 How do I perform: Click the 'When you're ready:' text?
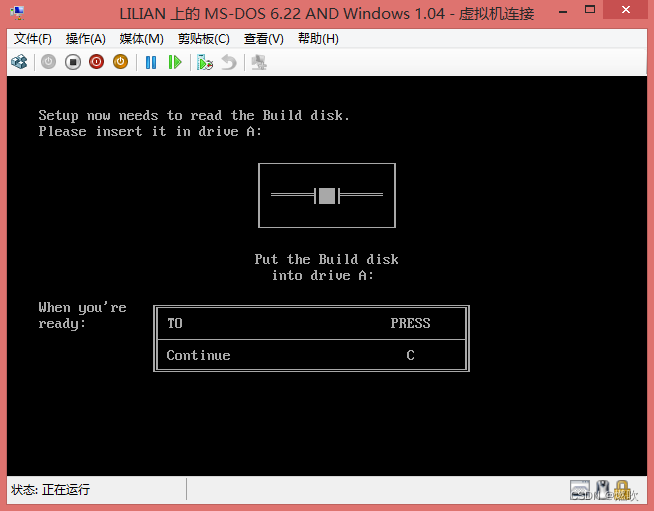(x=82, y=315)
